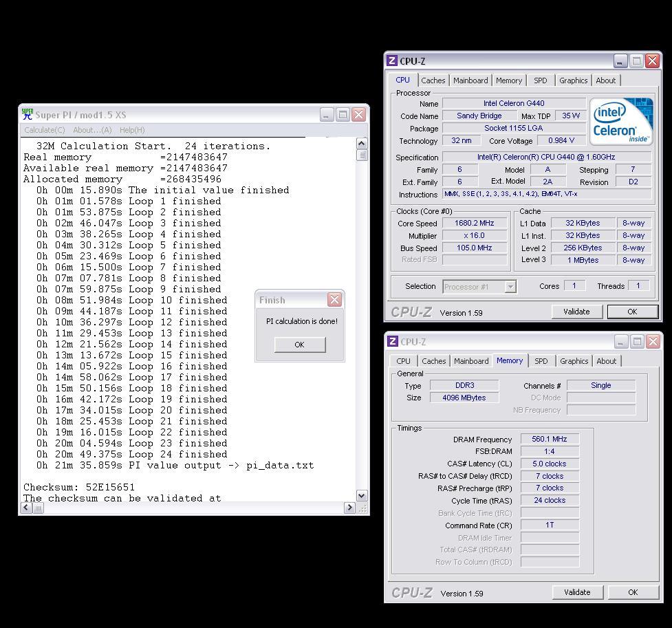
Task: Switch to Graphics tab in top CPU-Z window
Action: coord(573,80)
